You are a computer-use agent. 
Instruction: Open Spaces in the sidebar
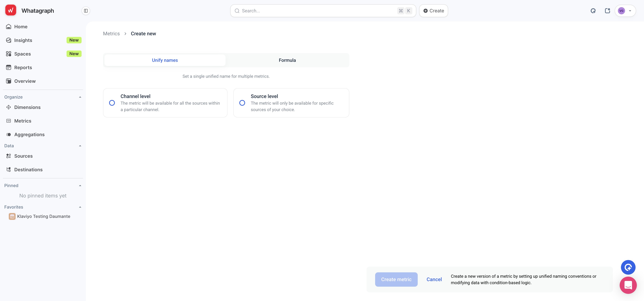[43, 54]
